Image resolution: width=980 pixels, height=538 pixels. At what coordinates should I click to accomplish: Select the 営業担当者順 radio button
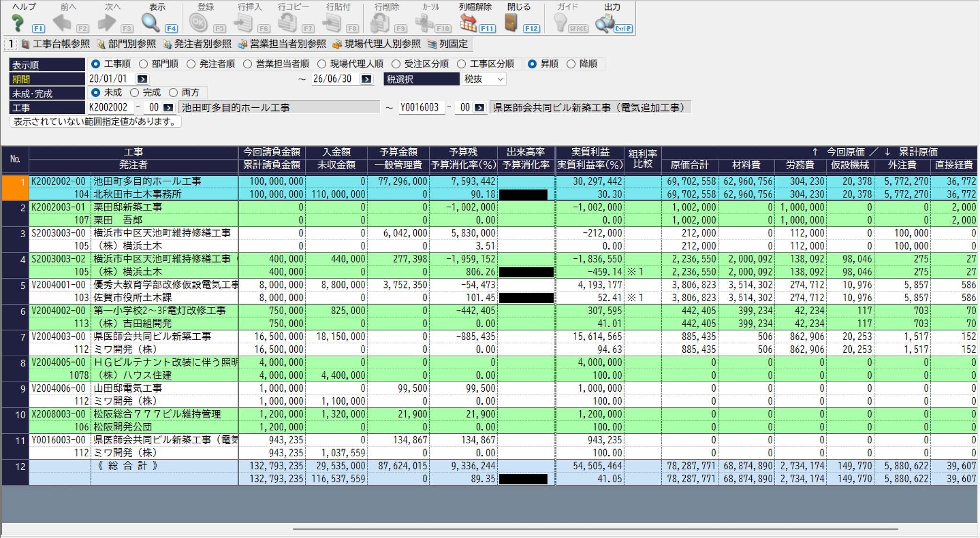(x=247, y=64)
